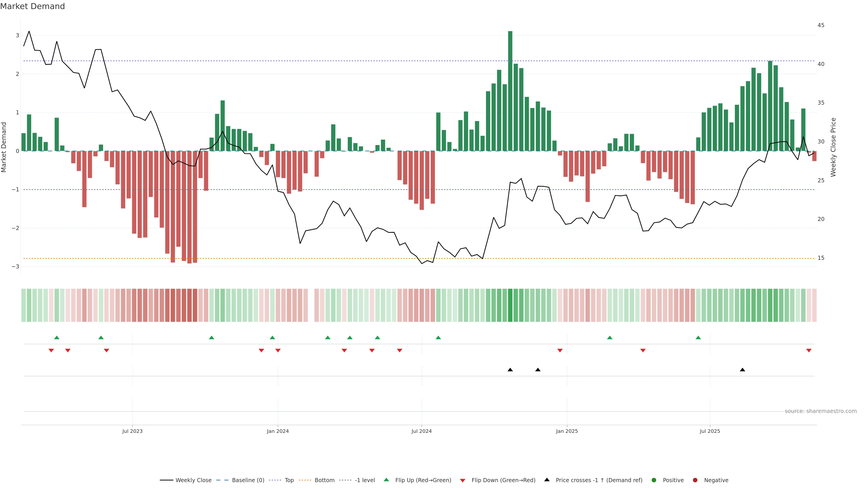This screenshot has height=488, width=868.
Task: Click the last red flip-down marker
Action: click(x=809, y=351)
